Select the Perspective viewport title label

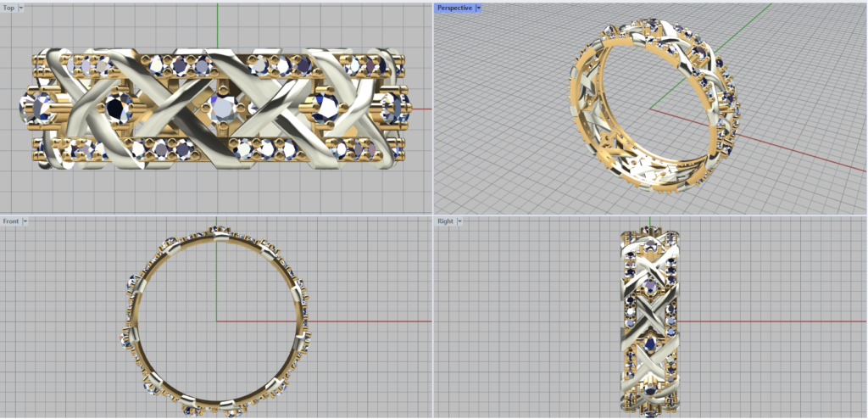[454, 8]
